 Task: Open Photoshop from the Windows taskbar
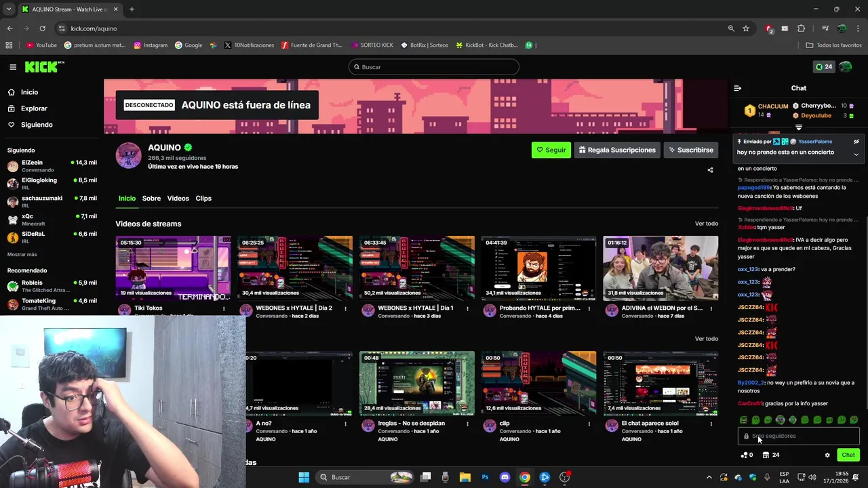pos(485,477)
